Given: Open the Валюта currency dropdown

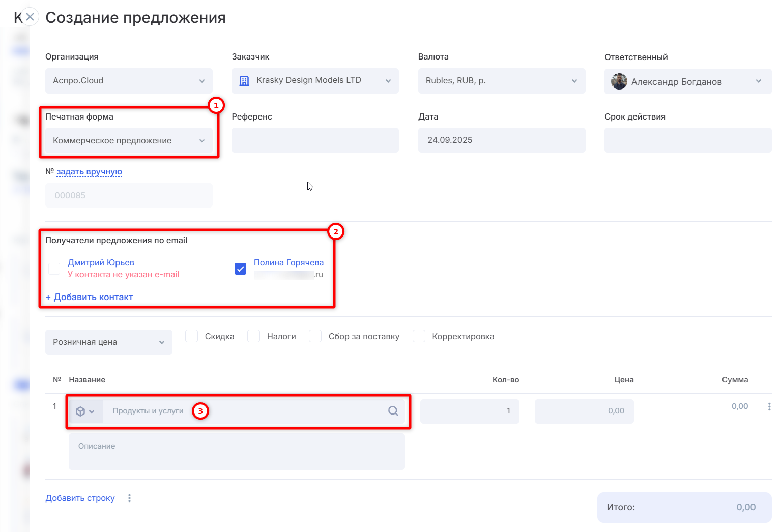Looking at the screenshot, I should click(x=501, y=81).
